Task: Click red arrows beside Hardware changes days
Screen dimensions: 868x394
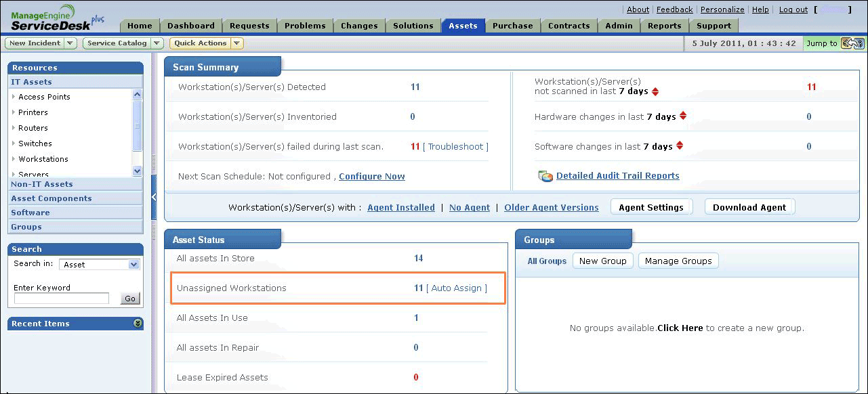Action: click(x=683, y=116)
